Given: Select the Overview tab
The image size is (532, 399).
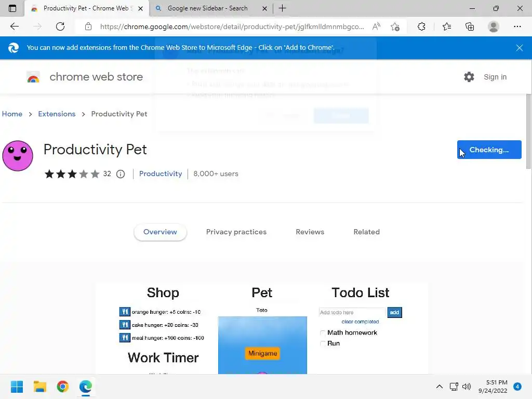Looking at the screenshot, I should pos(160,232).
